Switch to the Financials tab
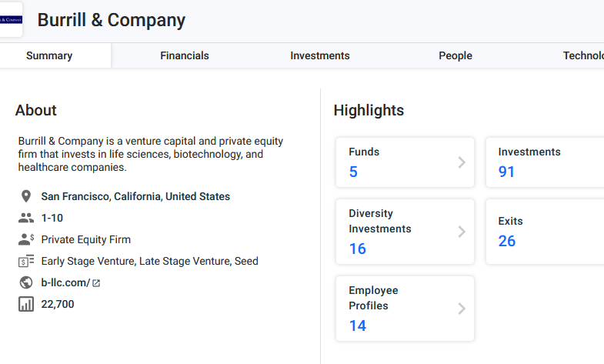Image resolution: width=604 pixels, height=364 pixels. pos(185,55)
